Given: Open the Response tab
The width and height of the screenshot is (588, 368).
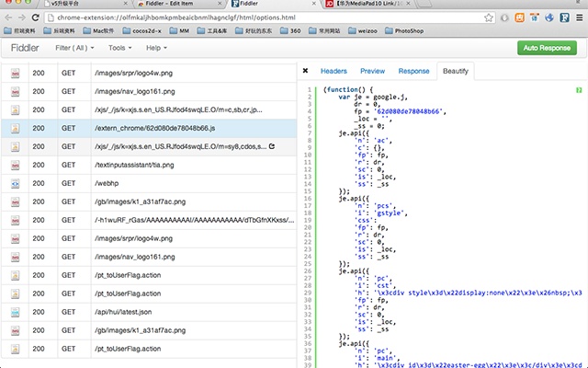Looking at the screenshot, I should coord(413,71).
